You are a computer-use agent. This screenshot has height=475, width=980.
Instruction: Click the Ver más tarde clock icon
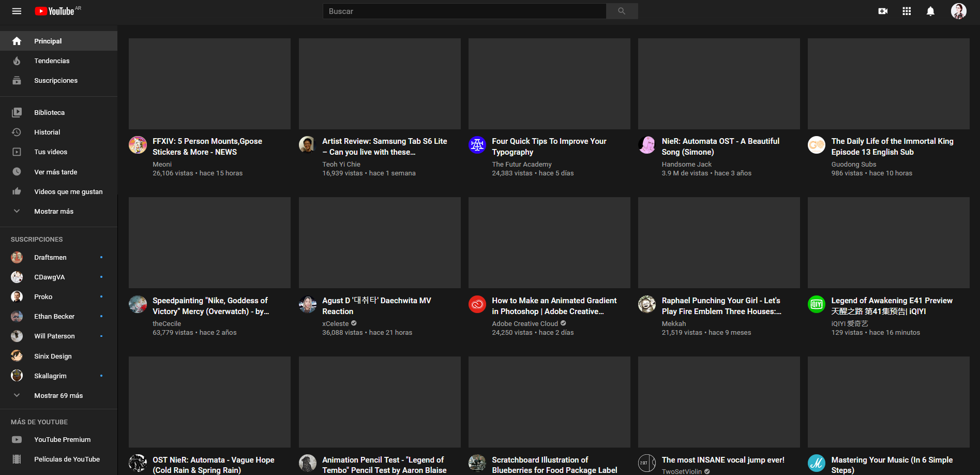click(17, 172)
